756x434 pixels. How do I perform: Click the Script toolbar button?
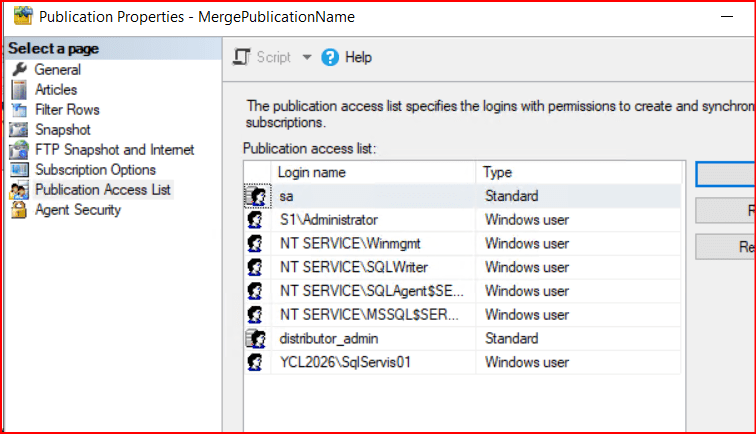pyautogui.click(x=263, y=58)
